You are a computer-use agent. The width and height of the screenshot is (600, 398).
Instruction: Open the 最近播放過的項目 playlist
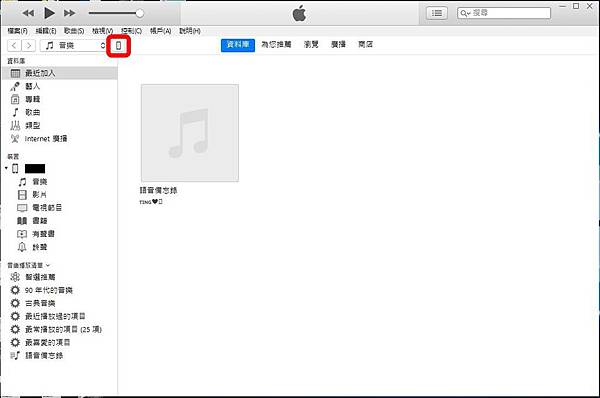coord(55,316)
